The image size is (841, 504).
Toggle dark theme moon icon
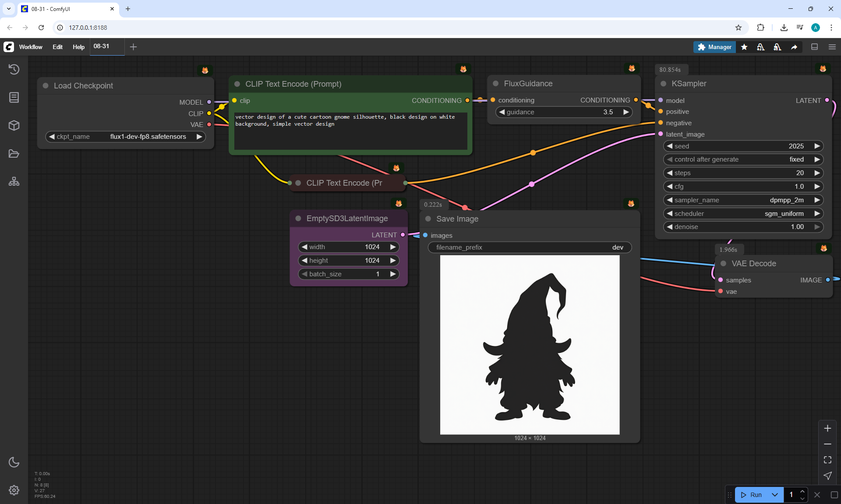pyautogui.click(x=14, y=462)
